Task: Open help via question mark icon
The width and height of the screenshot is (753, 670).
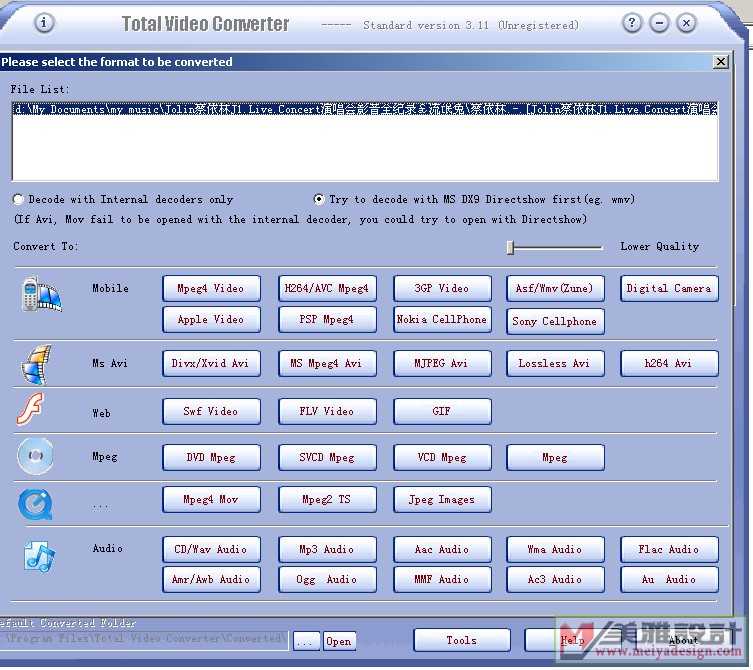Action: point(632,23)
